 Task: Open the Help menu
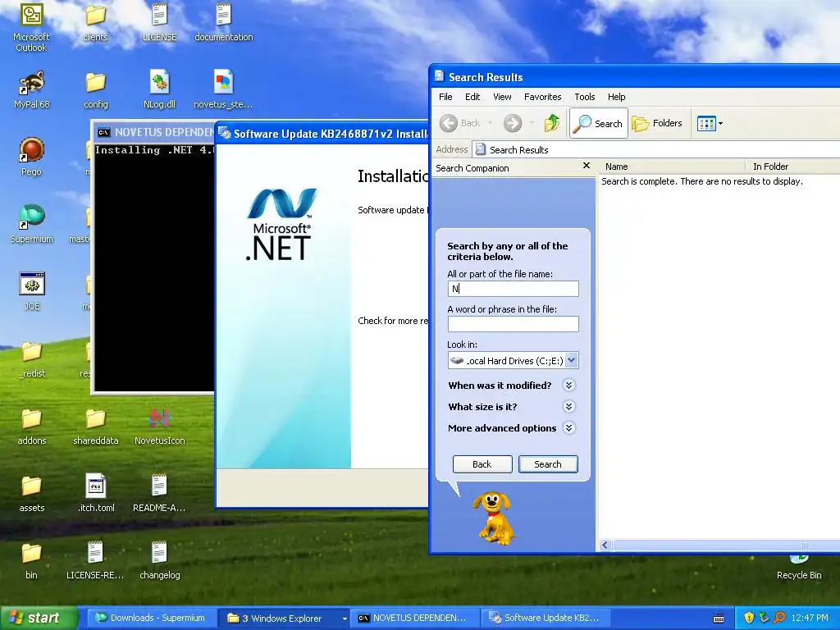pos(616,97)
